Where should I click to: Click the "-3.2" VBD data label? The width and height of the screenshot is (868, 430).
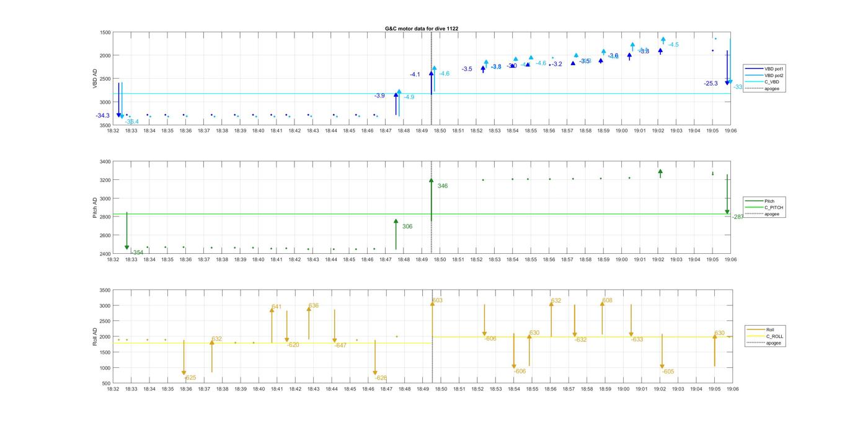click(x=557, y=65)
